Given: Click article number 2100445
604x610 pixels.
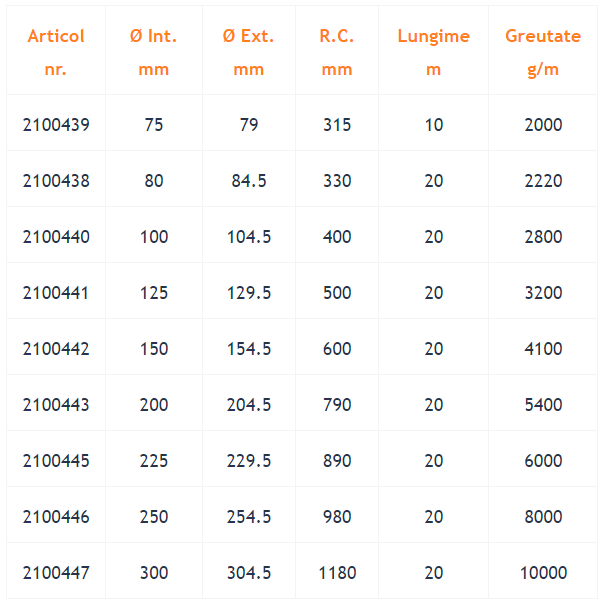Looking at the screenshot, I should 56,461.
